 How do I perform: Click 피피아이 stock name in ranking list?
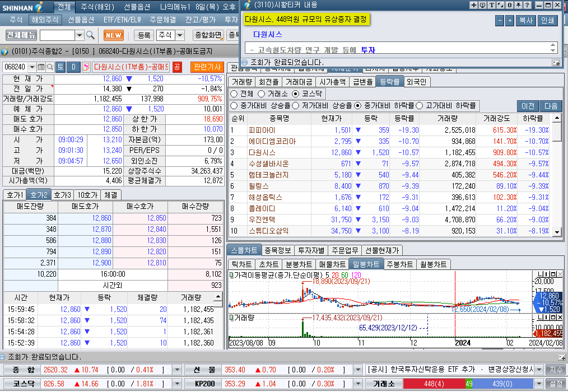262,130
